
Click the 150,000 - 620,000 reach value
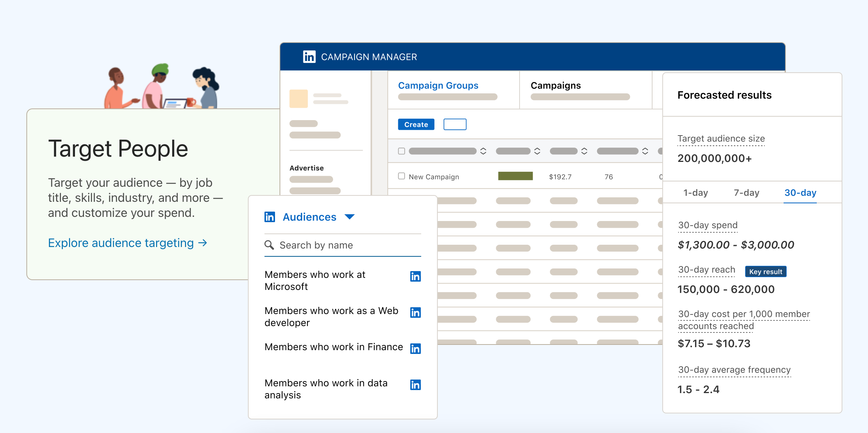[726, 289]
